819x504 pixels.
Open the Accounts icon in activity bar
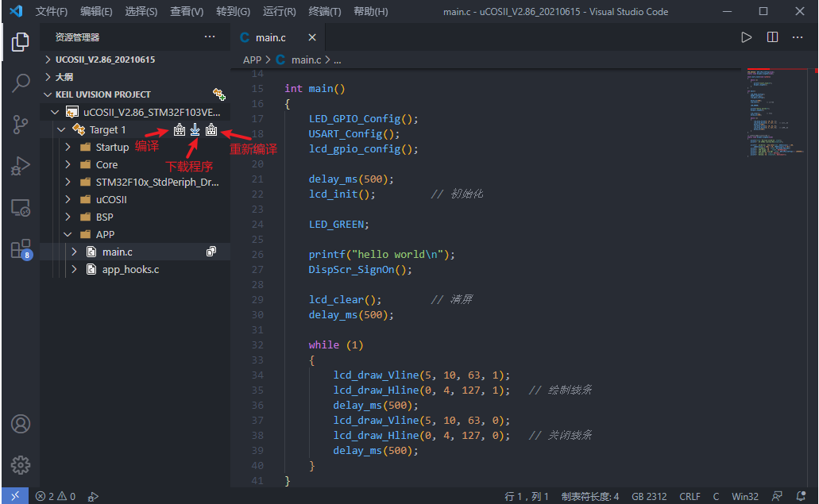[x=21, y=424]
